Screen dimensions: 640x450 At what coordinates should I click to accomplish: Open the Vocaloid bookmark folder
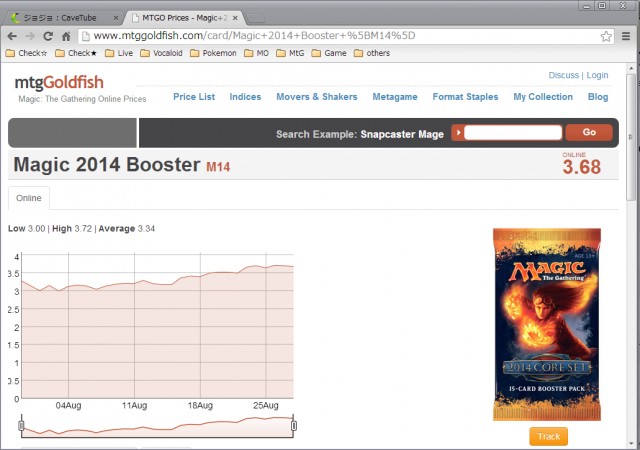(161, 53)
